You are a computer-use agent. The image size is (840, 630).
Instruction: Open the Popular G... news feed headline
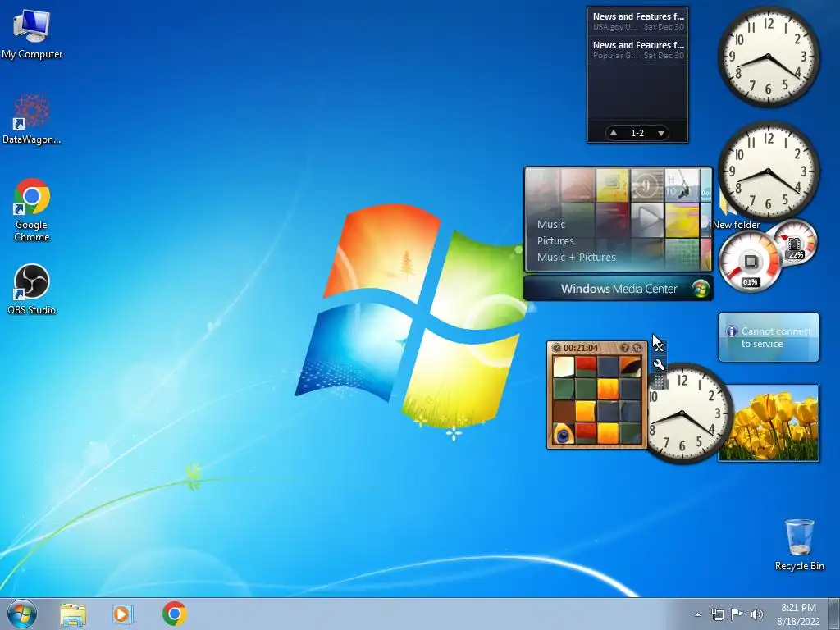(x=638, y=50)
